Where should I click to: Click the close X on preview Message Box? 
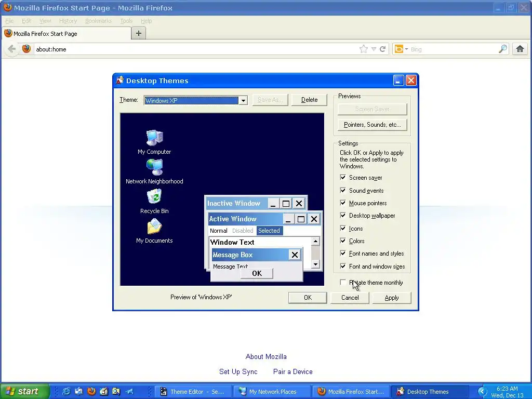click(x=295, y=255)
